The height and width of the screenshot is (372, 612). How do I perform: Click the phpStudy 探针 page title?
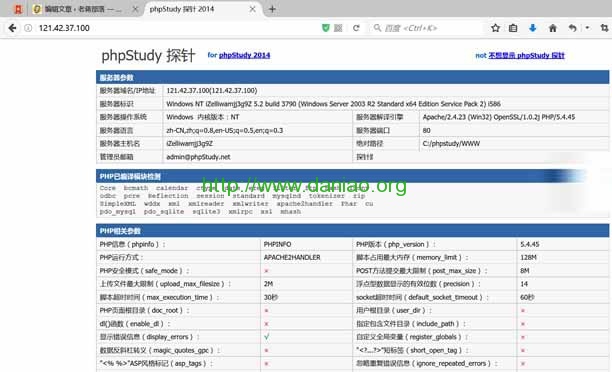click(148, 55)
